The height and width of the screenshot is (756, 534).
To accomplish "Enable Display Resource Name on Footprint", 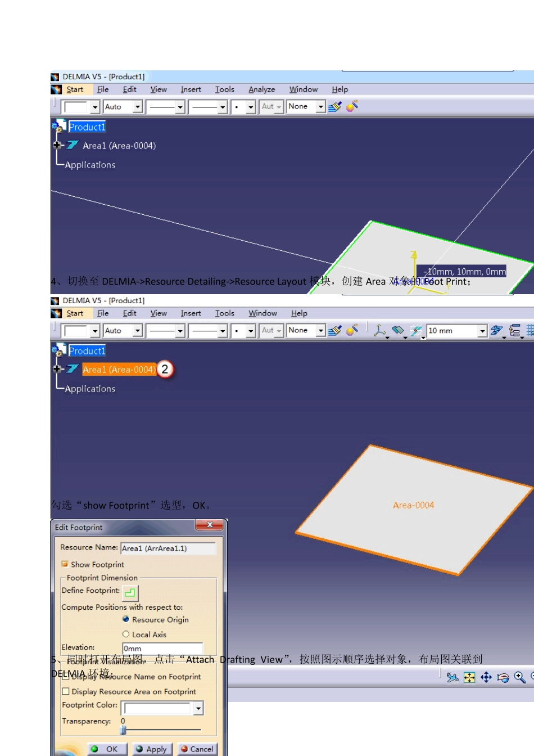I will (x=66, y=677).
